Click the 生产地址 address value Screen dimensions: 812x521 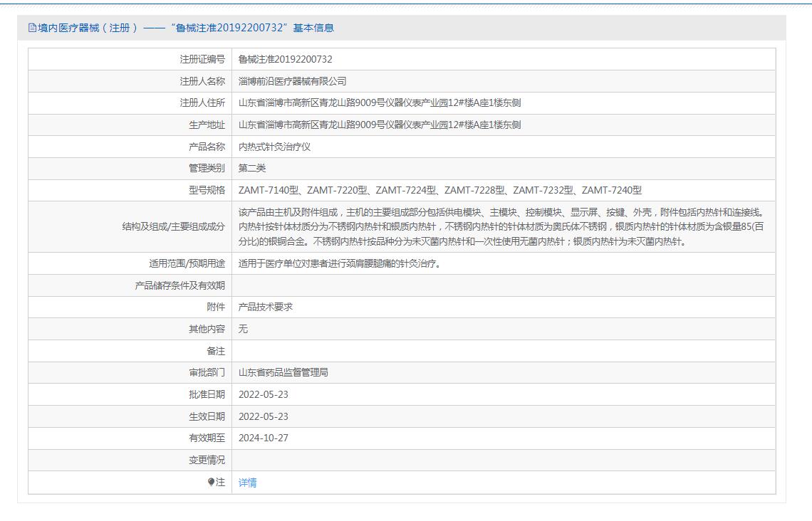(x=380, y=125)
